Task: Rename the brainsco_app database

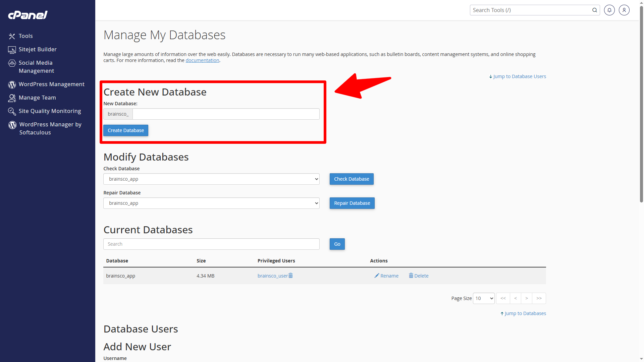Action: 386,276
